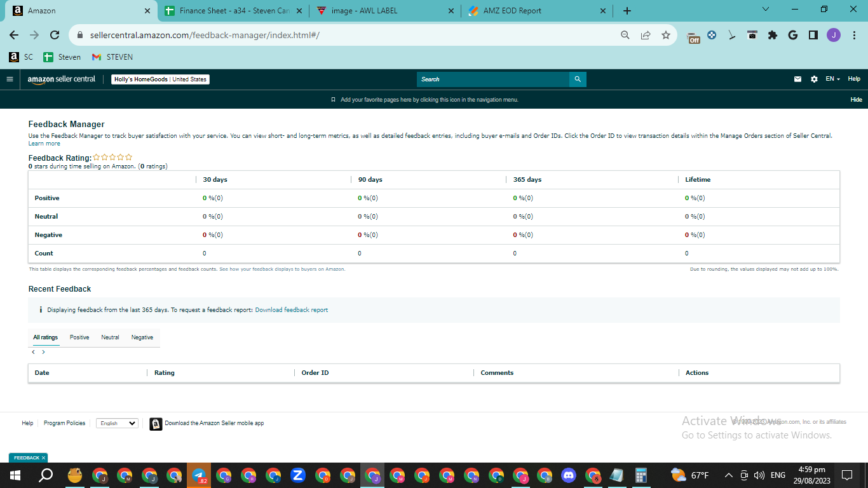Screen dimensions: 868x488
Task: Open the Extensions puzzle piece menu
Action: 773,36
